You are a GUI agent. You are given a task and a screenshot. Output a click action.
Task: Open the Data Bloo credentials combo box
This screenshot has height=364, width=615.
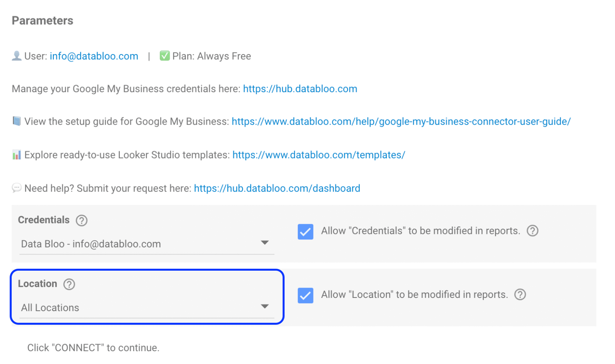click(x=147, y=244)
